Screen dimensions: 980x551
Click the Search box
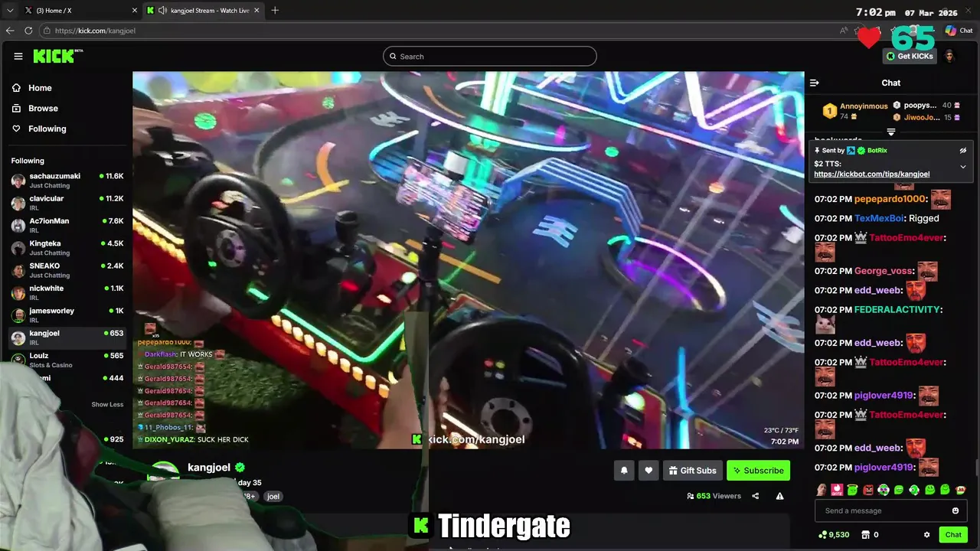pos(490,56)
